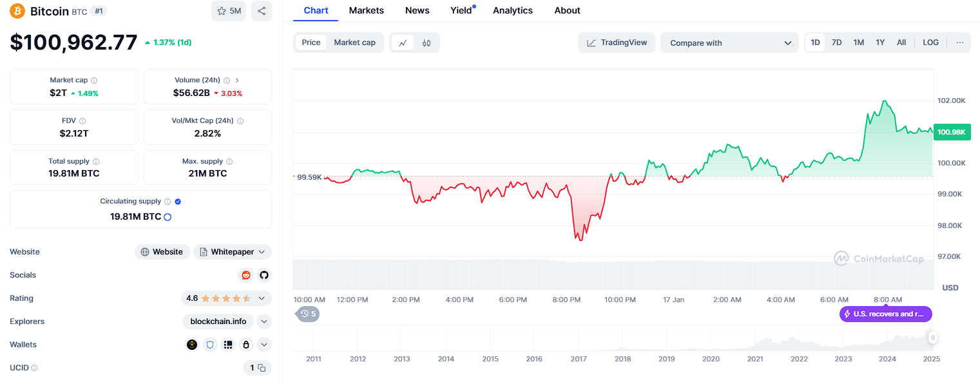Open the Website link button
980x384 pixels.
click(x=162, y=252)
